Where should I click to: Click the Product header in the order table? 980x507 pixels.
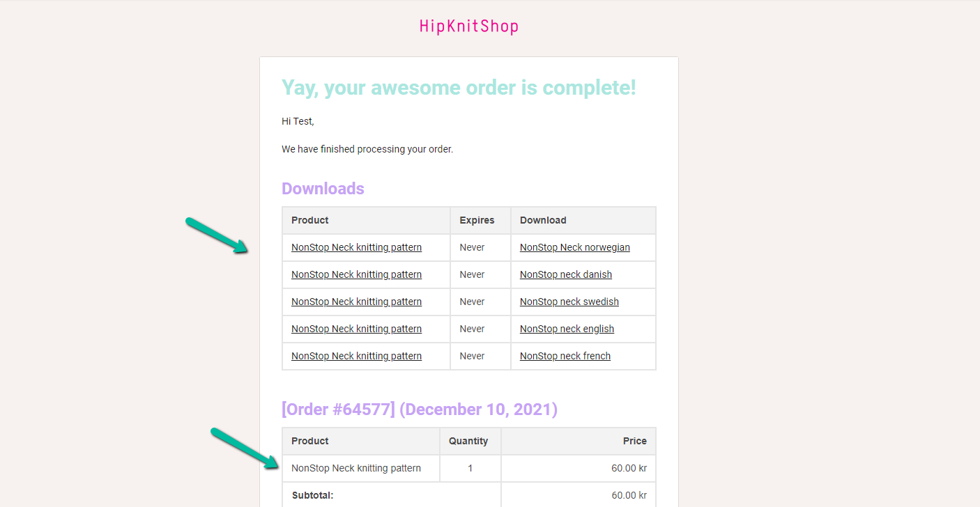tap(310, 441)
